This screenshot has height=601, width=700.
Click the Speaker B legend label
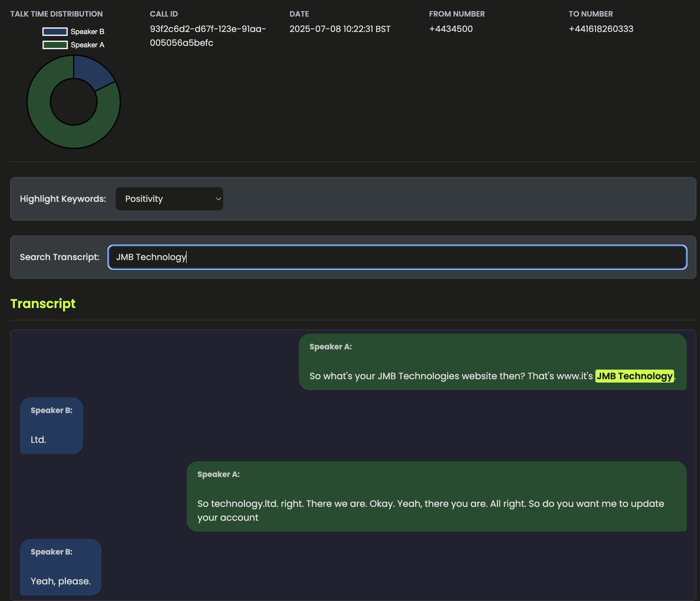(87, 32)
